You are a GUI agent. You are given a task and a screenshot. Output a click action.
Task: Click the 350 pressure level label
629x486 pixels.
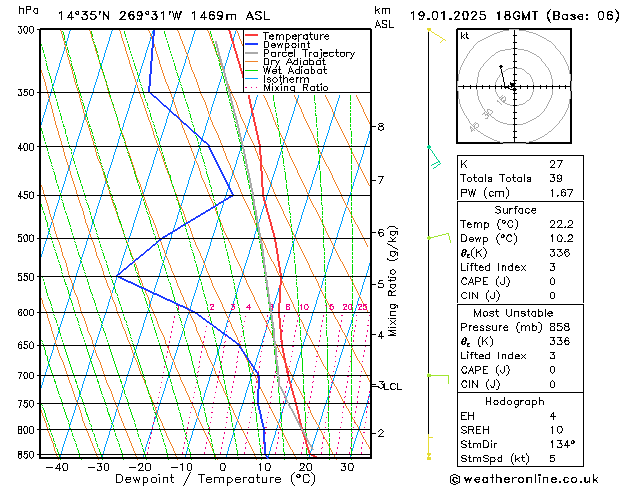tap(28, 93)
